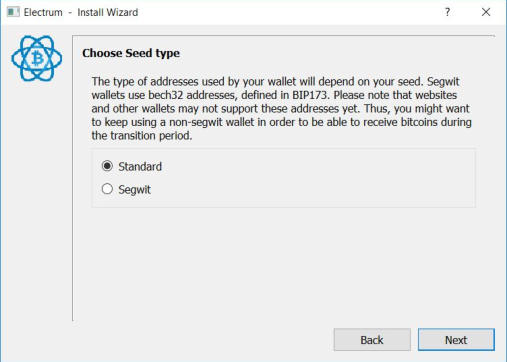Click the Bitcoin B symbol inside the logo

[37, 59]
